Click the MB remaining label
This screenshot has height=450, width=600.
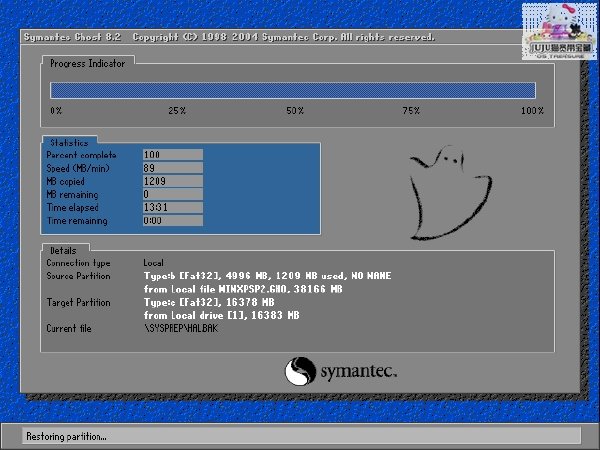72,194
